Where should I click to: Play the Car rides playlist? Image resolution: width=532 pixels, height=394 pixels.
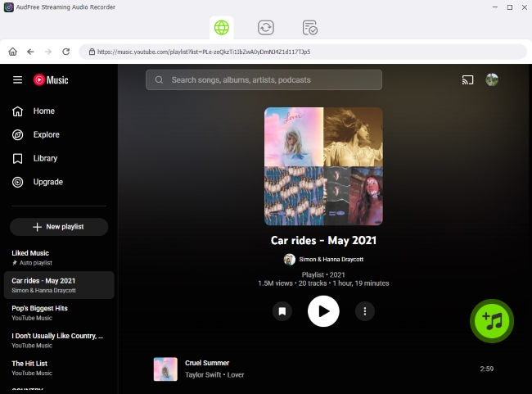(323, 311)
